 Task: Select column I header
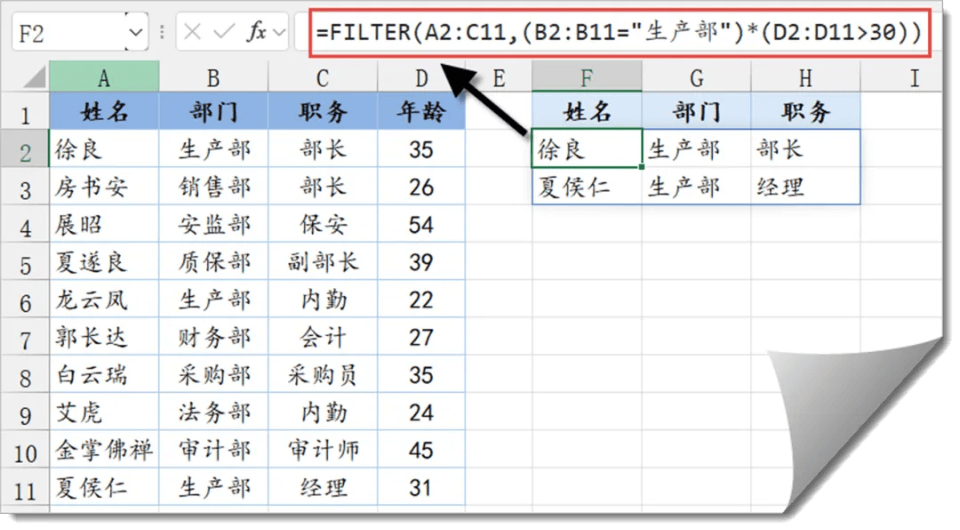(x=901, y=77)
